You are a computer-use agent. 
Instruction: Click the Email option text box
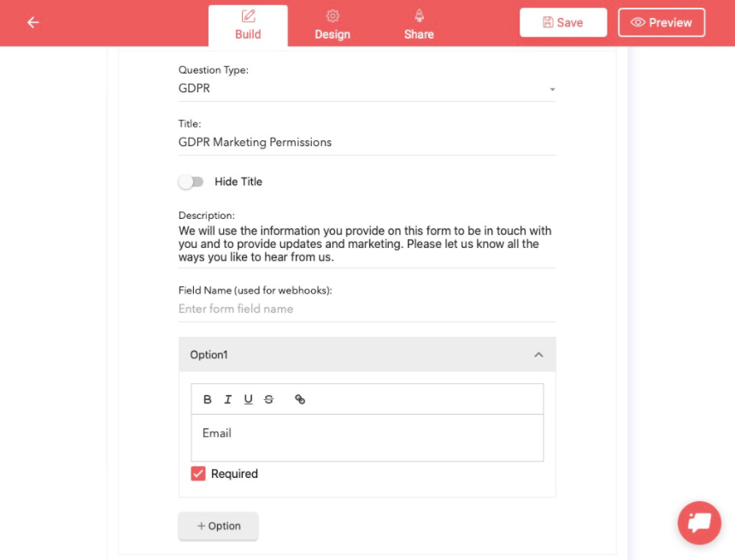(x=367, y=438)
